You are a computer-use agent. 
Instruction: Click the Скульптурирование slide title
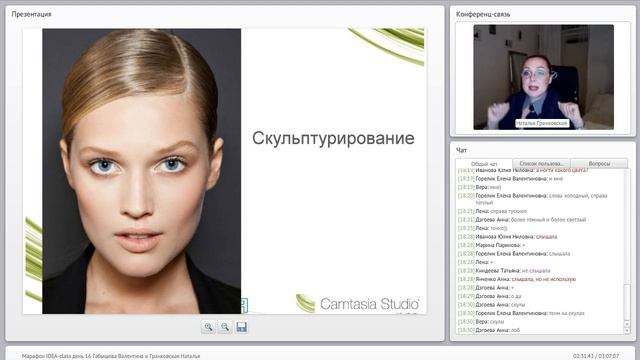tap(333, 138)
